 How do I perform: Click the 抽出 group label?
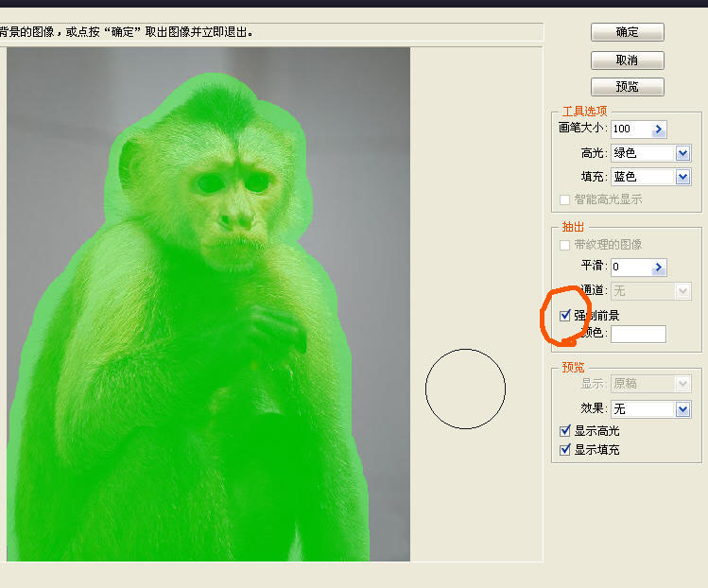click(x=573, y=227)
